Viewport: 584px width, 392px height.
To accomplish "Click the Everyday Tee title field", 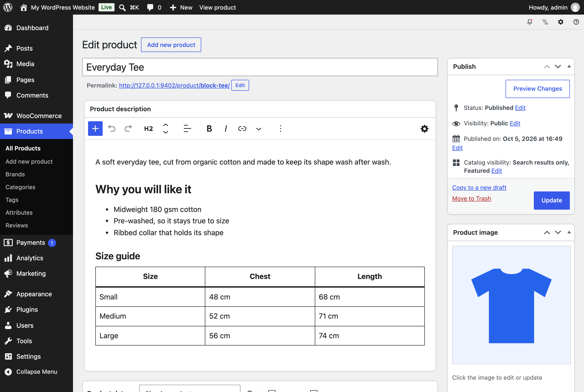I will [x=260, y=67].
